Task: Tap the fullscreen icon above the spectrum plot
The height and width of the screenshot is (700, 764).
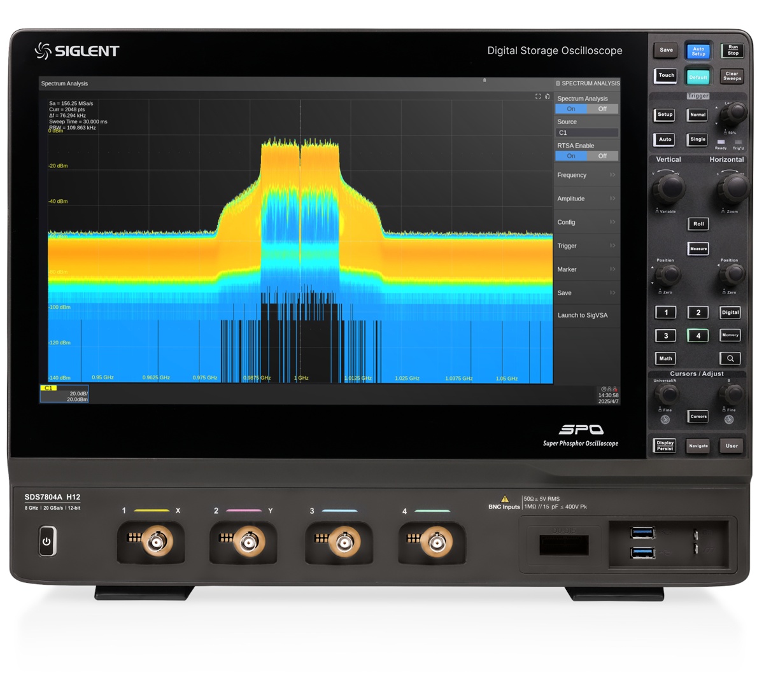Action: tap(538, 96)
